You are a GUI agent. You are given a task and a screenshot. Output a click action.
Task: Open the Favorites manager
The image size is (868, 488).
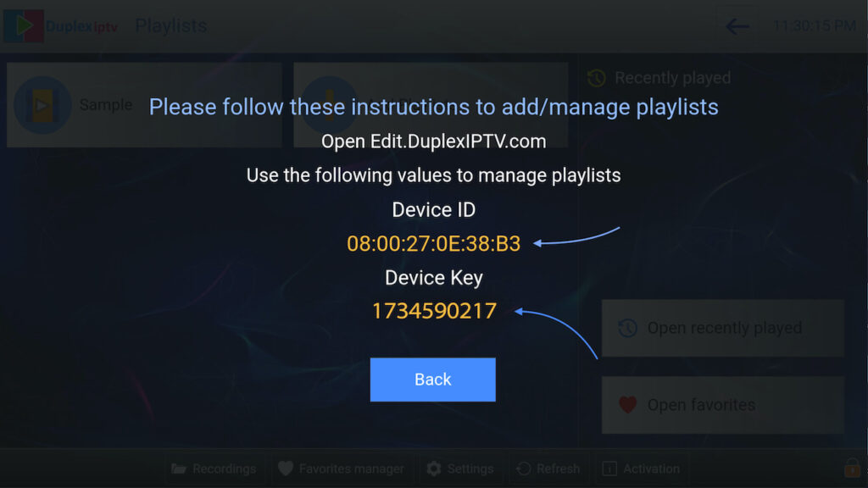coord(341,469)
